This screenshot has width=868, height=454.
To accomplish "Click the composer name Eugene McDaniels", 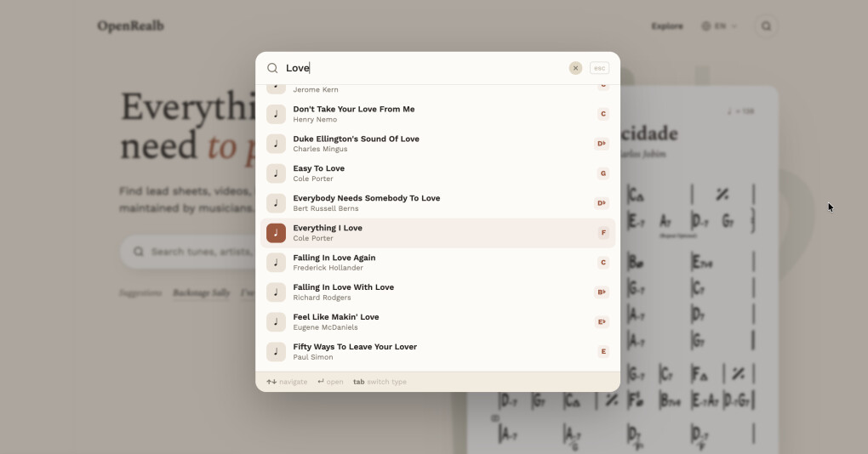I will (325, 327).
